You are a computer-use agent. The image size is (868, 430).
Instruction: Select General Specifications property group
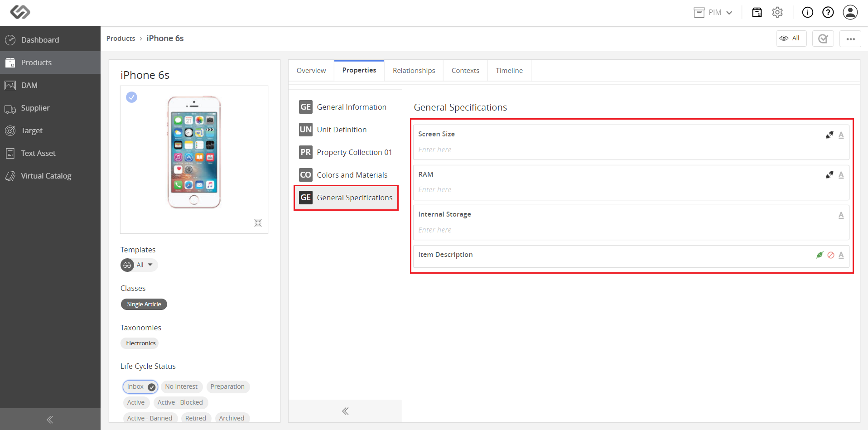pyautogui.click(x=346, y=198)
